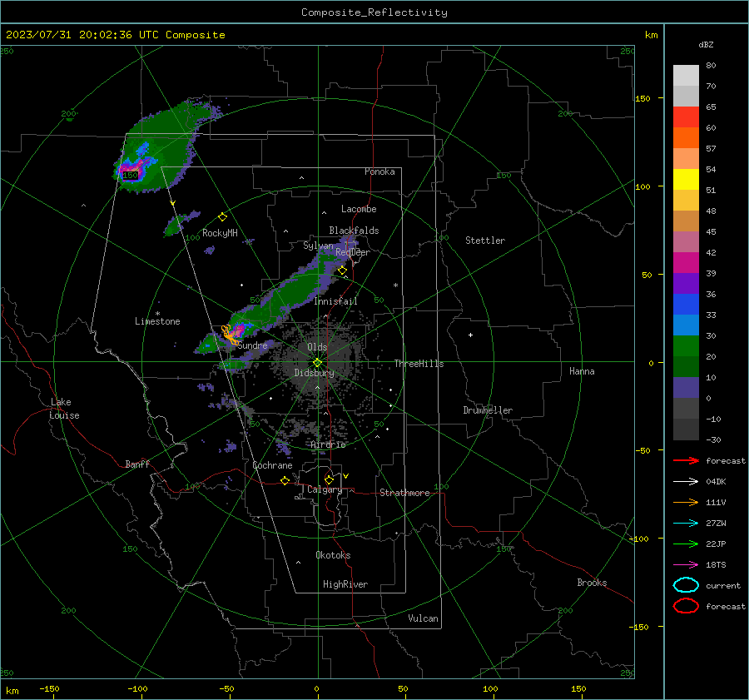Viewport: 749px width, 700px height.
Task: Click the green 22JP arrow in legend
Action: [686, 544]
